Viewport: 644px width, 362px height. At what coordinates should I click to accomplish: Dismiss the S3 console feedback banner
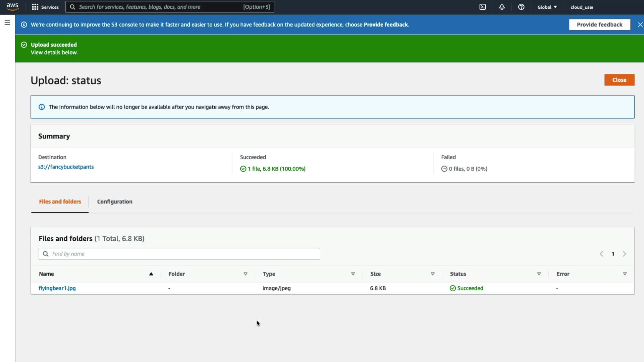(x=640, y=24)
